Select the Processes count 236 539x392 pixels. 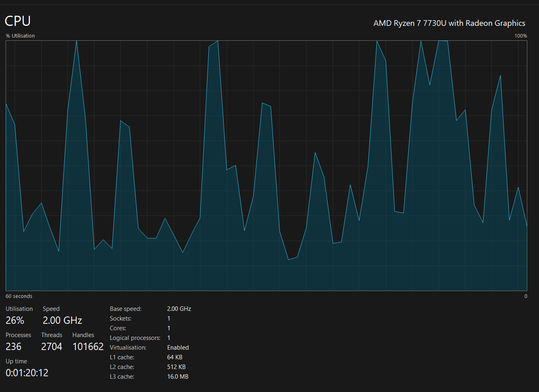14,346
